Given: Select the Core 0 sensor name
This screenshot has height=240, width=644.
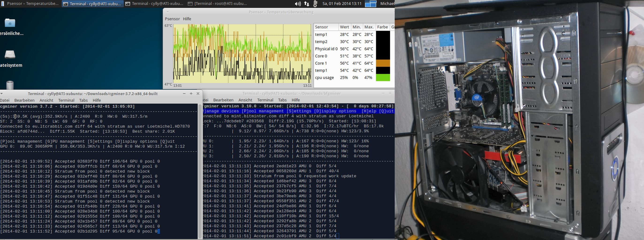Looking at the screenshot, I should tap(321, 56).
